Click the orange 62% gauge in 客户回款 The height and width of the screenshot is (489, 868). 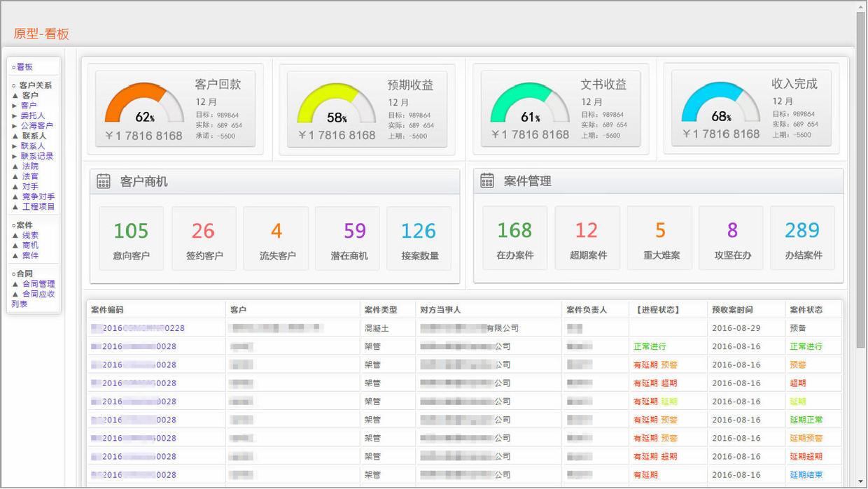(x=144, y=104)
